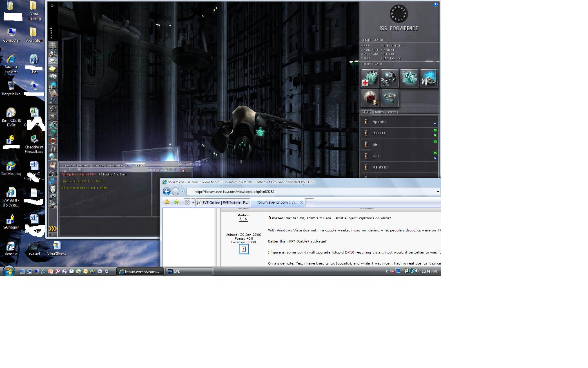Select the eva.avi video file on desktop

[34, 249]
